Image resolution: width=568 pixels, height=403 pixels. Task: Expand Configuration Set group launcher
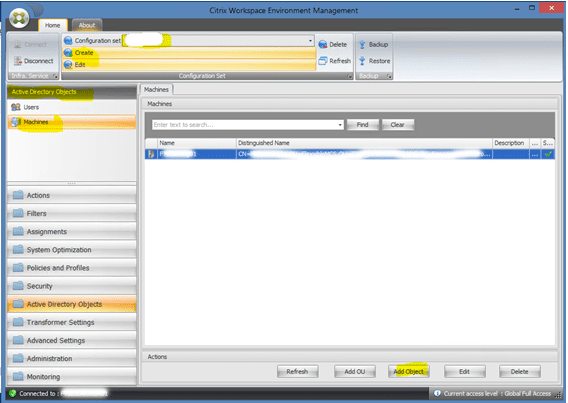(349, 76)
